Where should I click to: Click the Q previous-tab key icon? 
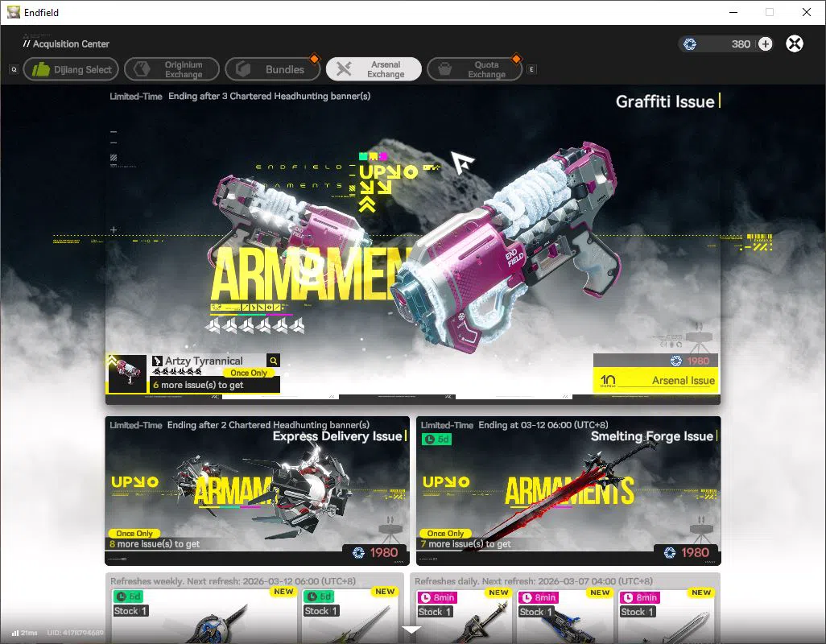14,69
